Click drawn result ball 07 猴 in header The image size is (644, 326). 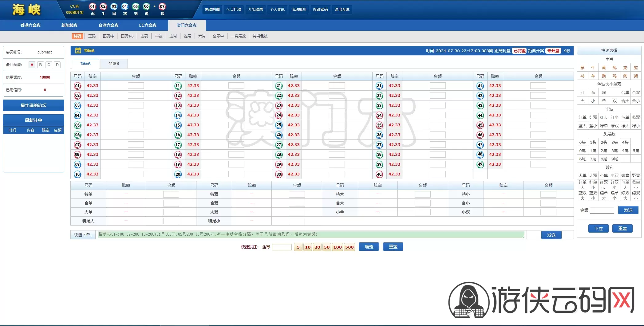click(162, 6)
